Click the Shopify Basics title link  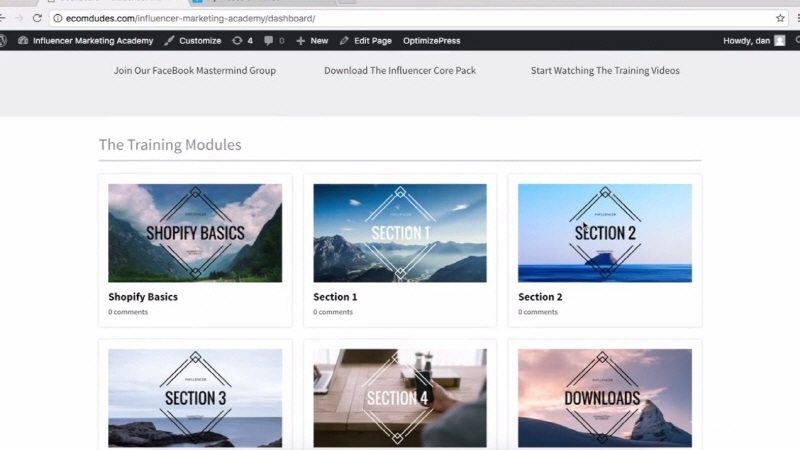[x=143, y=297]
